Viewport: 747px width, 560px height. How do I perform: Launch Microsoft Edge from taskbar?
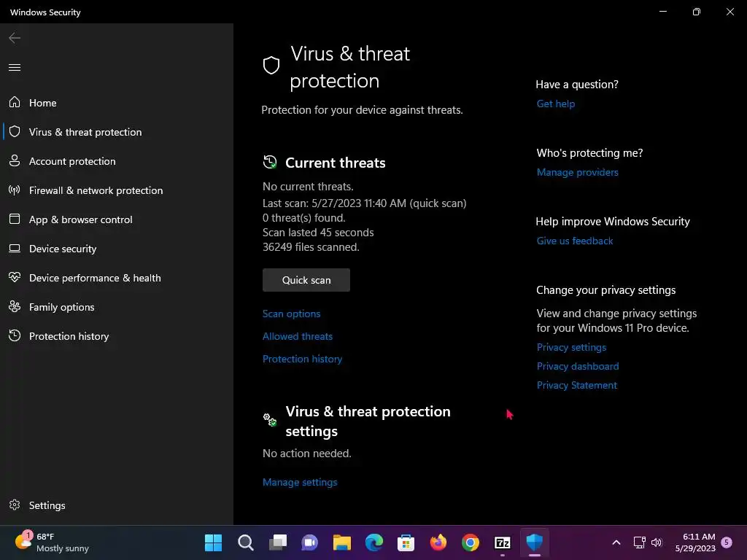click(x=374, y=542)
